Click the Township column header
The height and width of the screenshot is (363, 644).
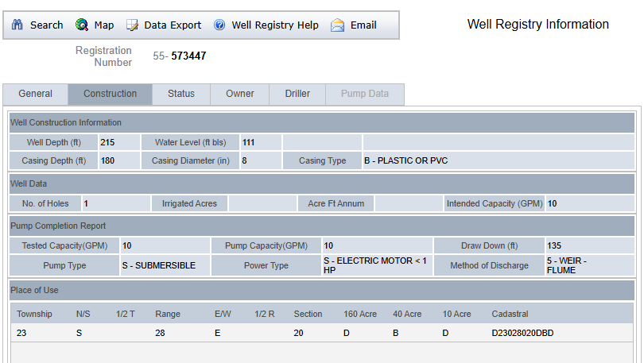click(x=34, y=315)
